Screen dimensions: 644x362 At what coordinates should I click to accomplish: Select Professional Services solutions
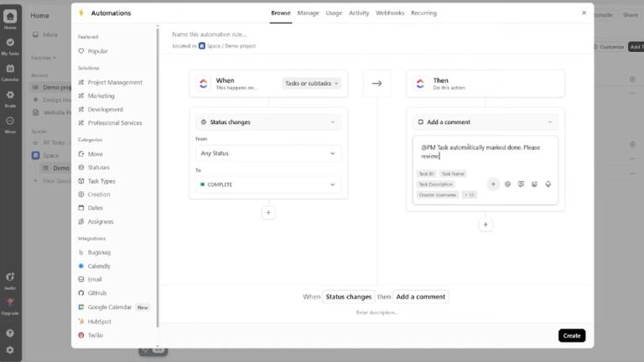110,122
